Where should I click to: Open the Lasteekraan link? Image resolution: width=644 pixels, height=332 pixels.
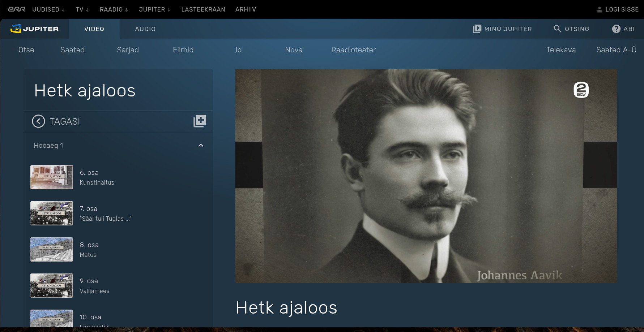coord(203,9)
